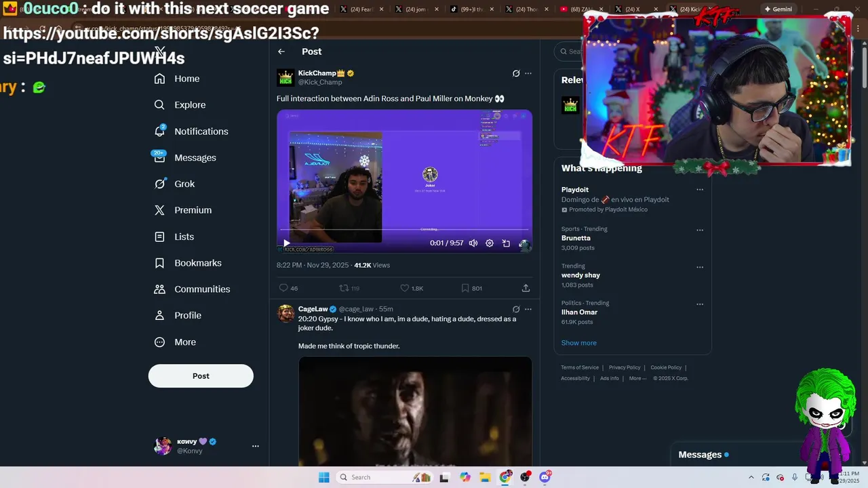
Task: Play the Adin Ross video
Action: (287, 243)
